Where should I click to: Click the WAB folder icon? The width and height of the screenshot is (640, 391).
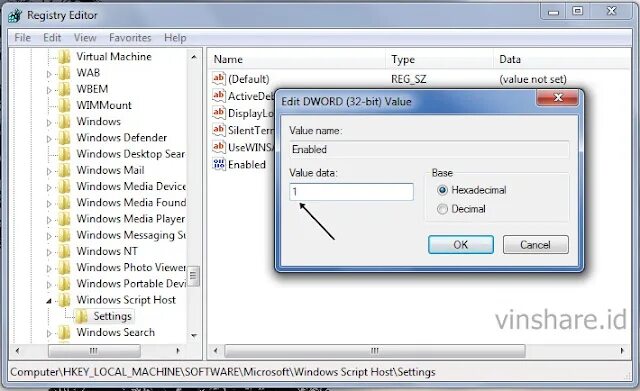[64, 73]
